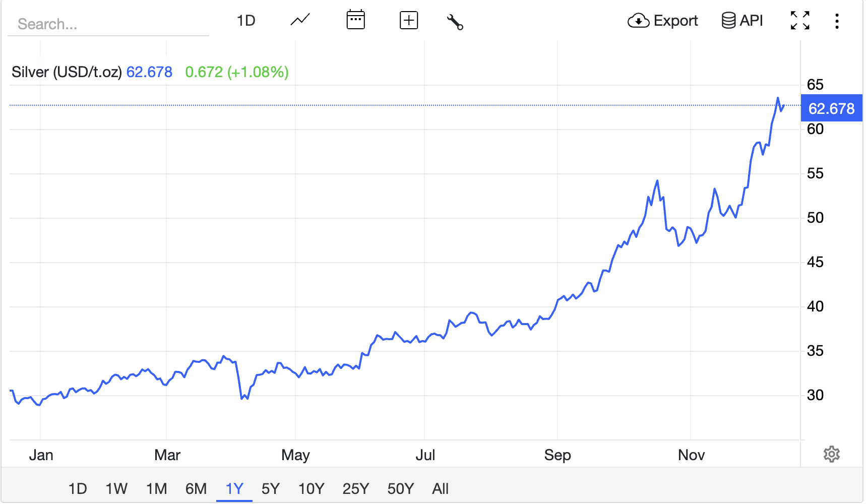Click the API database icon

point(727,20)
